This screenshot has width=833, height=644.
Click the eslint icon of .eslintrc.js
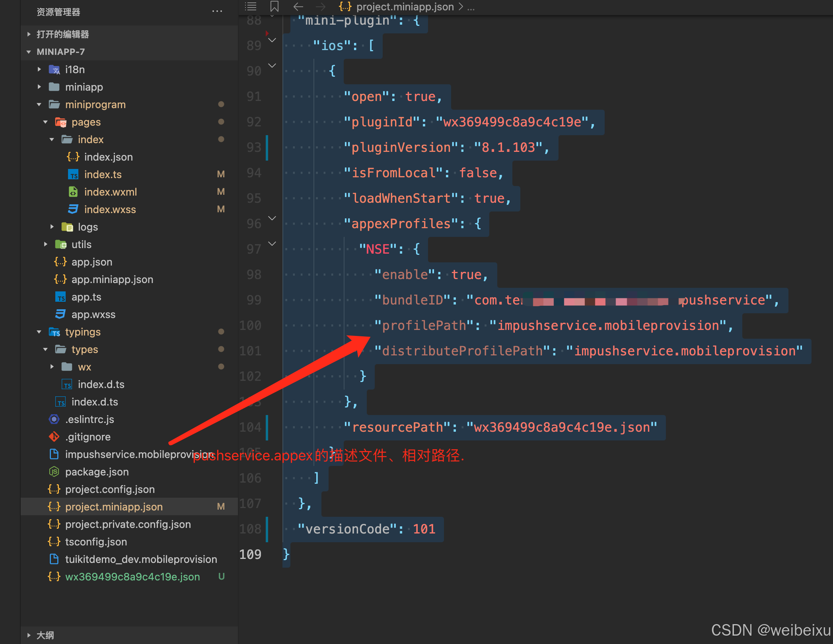pos(54,419)
